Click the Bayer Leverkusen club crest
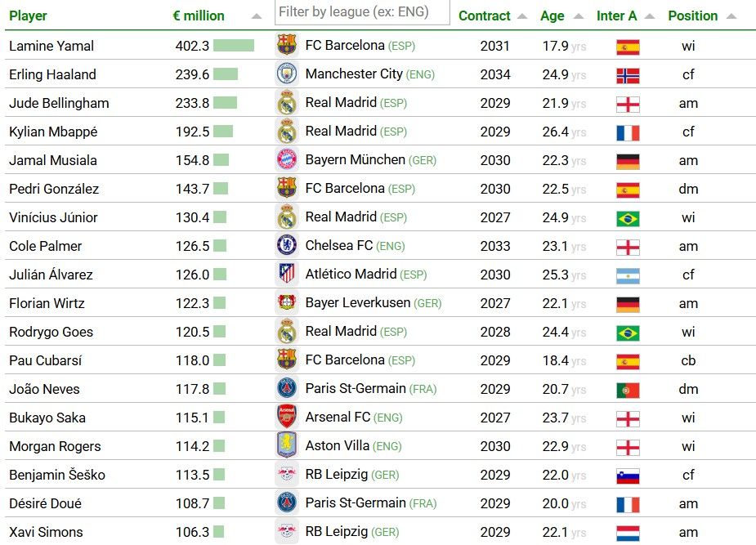The image size is (756, 545). pos(287,302)
